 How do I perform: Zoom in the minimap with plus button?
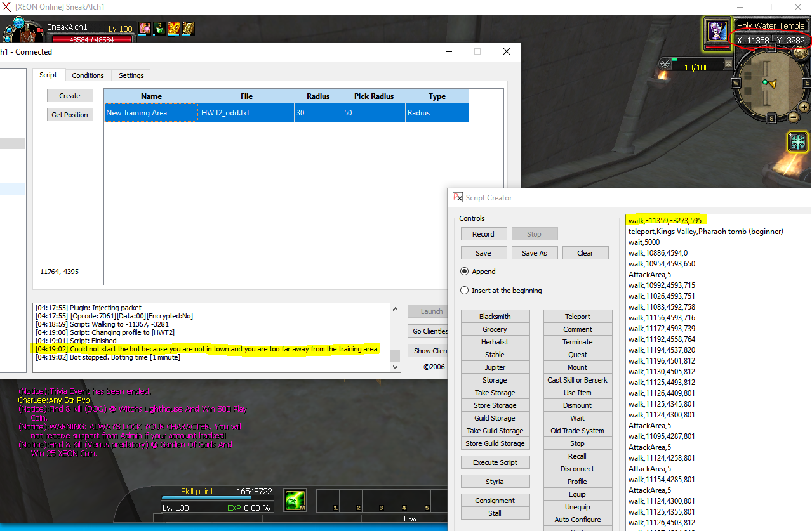tap(804, 107)
